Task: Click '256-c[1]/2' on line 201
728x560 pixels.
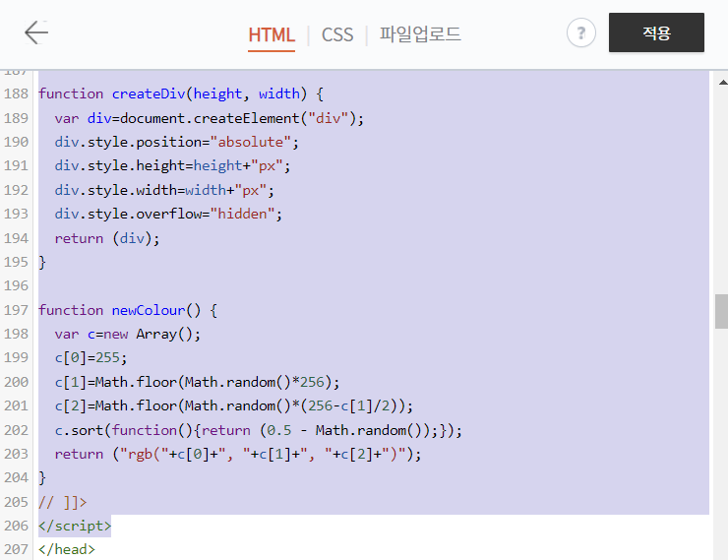Action: (348, 406)
